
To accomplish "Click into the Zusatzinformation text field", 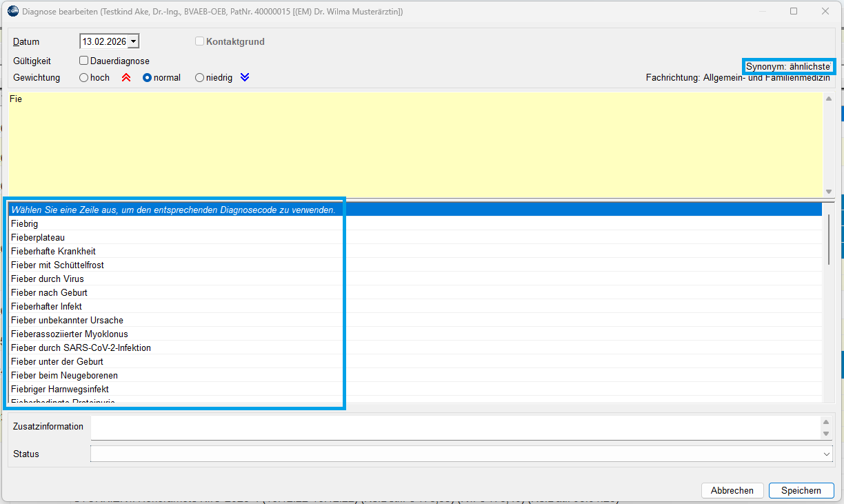I will click(455, 427).
